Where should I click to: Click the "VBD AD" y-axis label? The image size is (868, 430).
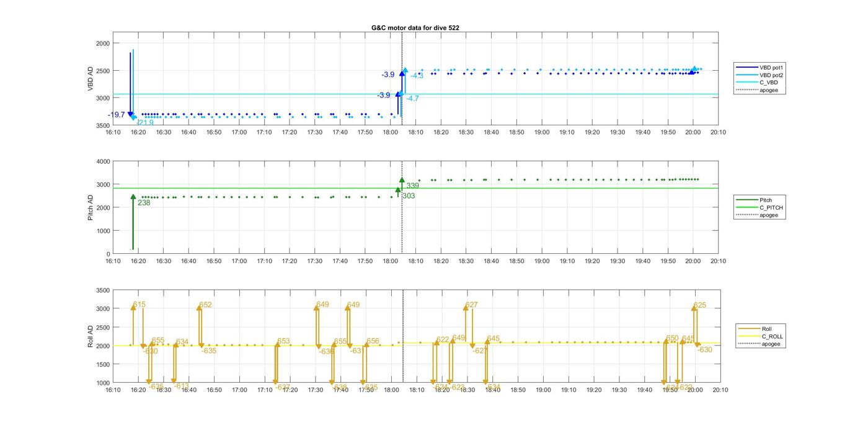[91, 78]
